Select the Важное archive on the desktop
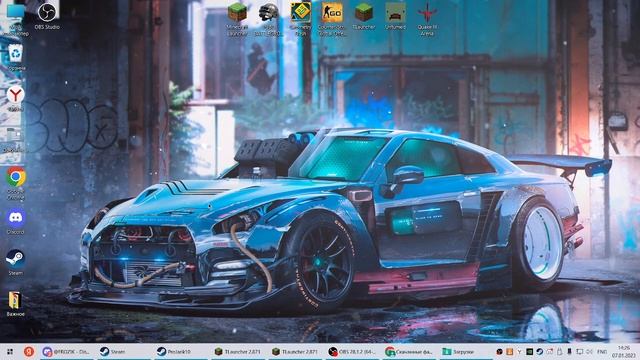Image resolution: width=640 pixels, height=360 pixels. coord(16,304)
